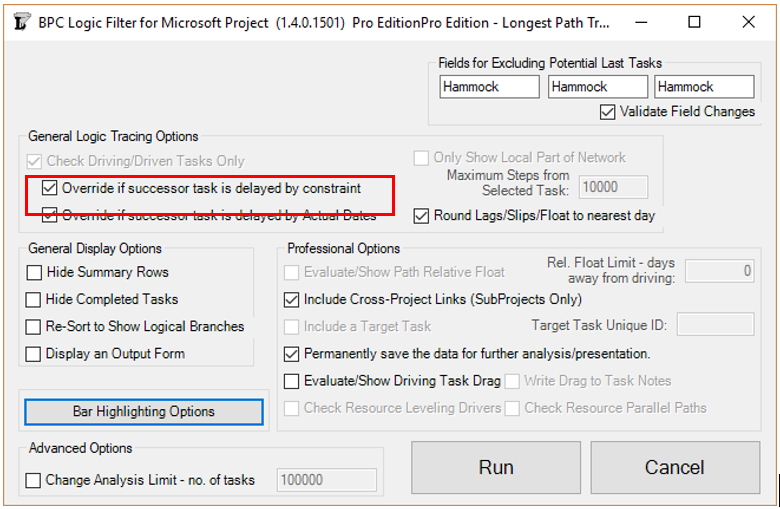The width and height of the screenshot is (780, 509).
Task: Uncheck Validate Field Changes
Action: [607, 111]
